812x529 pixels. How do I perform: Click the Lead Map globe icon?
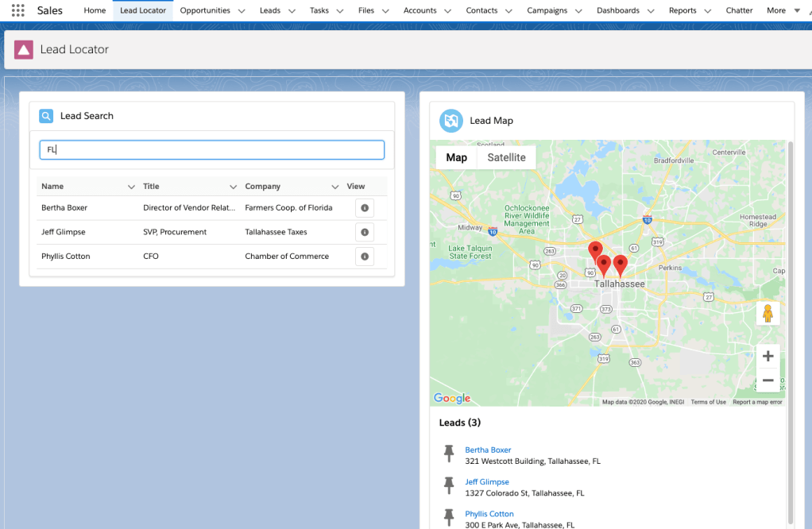450,121
